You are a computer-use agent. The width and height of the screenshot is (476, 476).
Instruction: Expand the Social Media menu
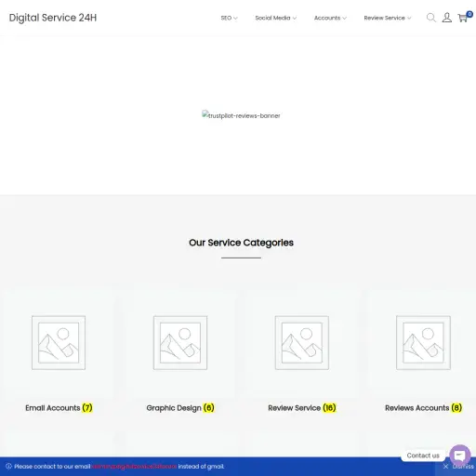tap(275, 18)
